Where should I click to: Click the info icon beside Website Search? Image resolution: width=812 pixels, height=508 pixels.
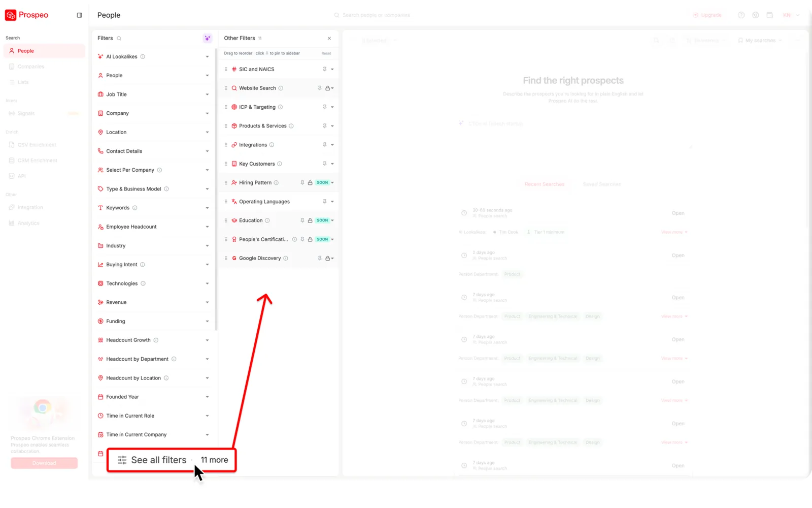[281, 88]
